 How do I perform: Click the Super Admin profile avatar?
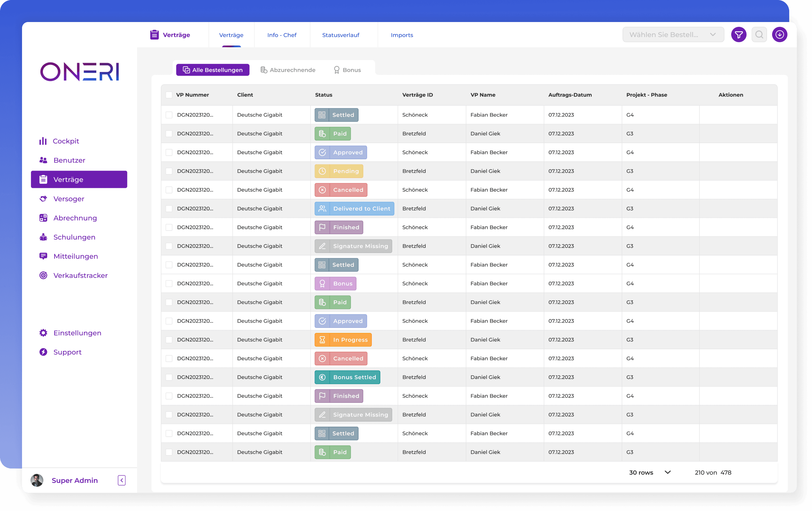point(37,480)
